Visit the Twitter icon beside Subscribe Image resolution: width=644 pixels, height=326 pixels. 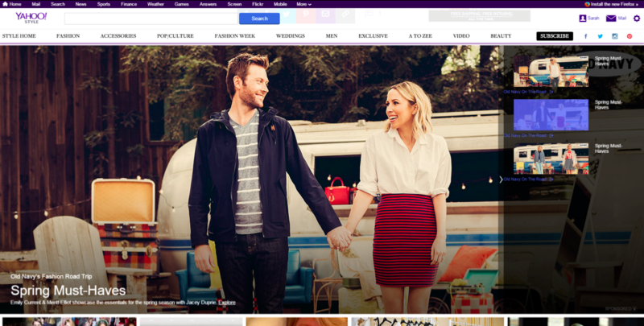coord(600,36)
